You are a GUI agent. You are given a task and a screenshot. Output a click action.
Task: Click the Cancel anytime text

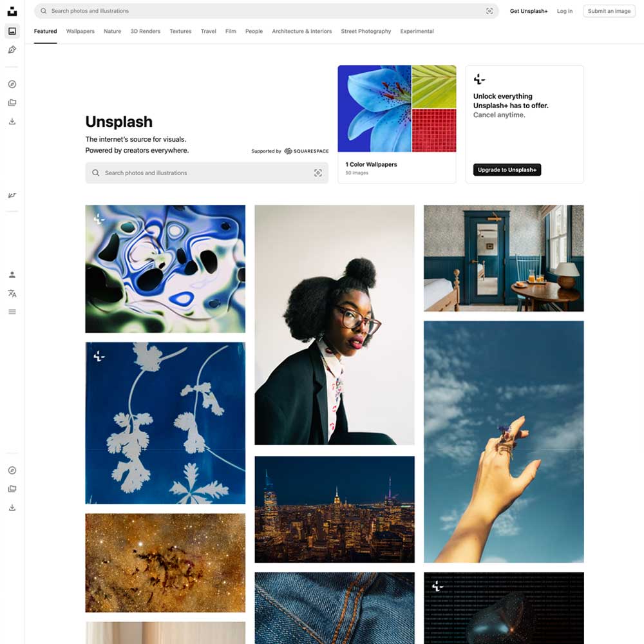click(x=499, y=115)
